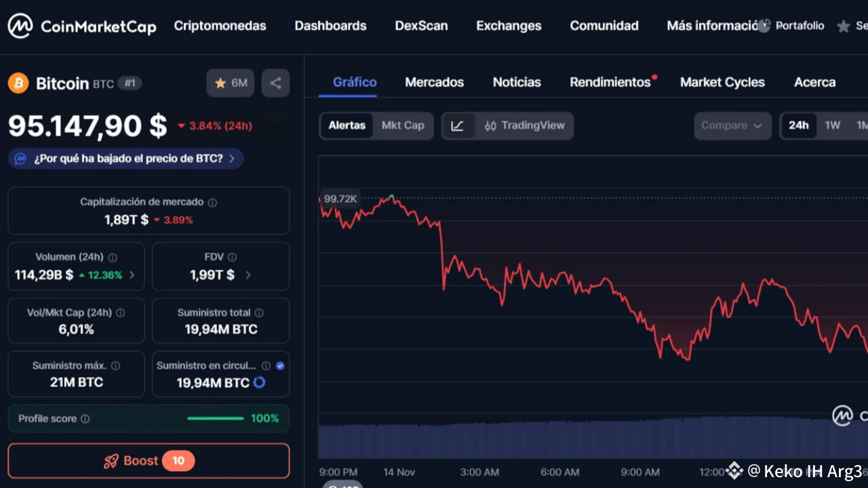
Task: Click info icon beside Vol/Mkt Cap (24h)
Action: [x=121, y=313]
